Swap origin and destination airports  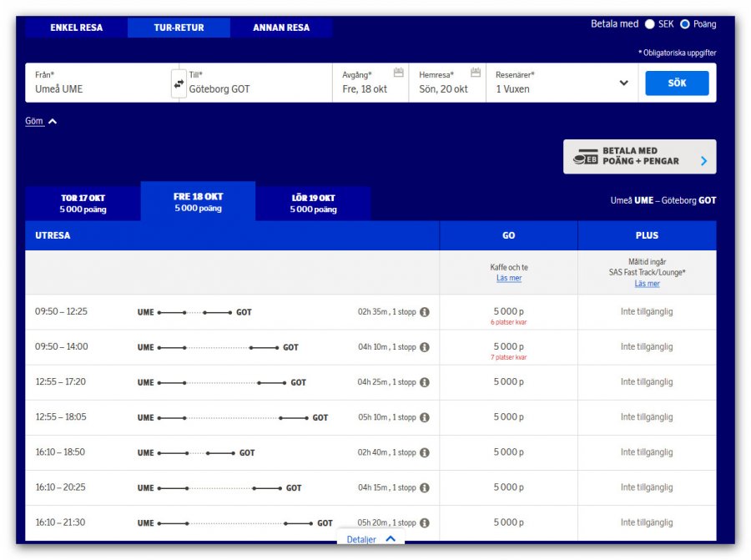click(x=179, y=83)
